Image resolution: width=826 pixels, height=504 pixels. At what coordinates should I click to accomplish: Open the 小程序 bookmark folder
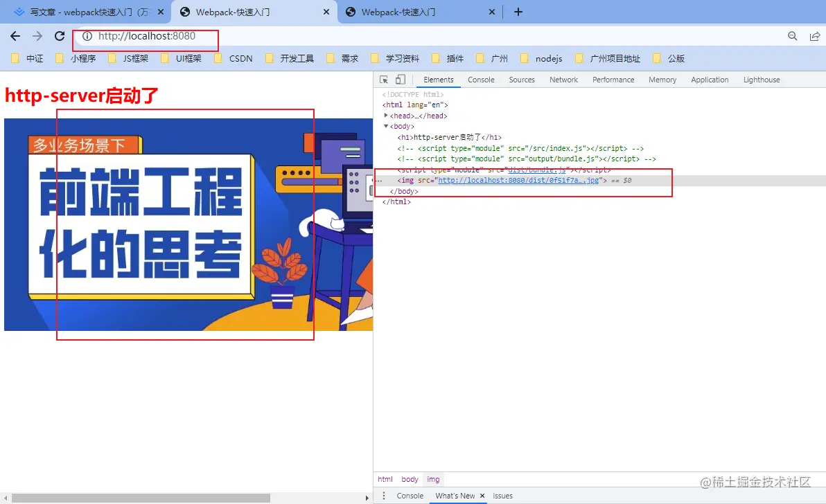point(76,58)
